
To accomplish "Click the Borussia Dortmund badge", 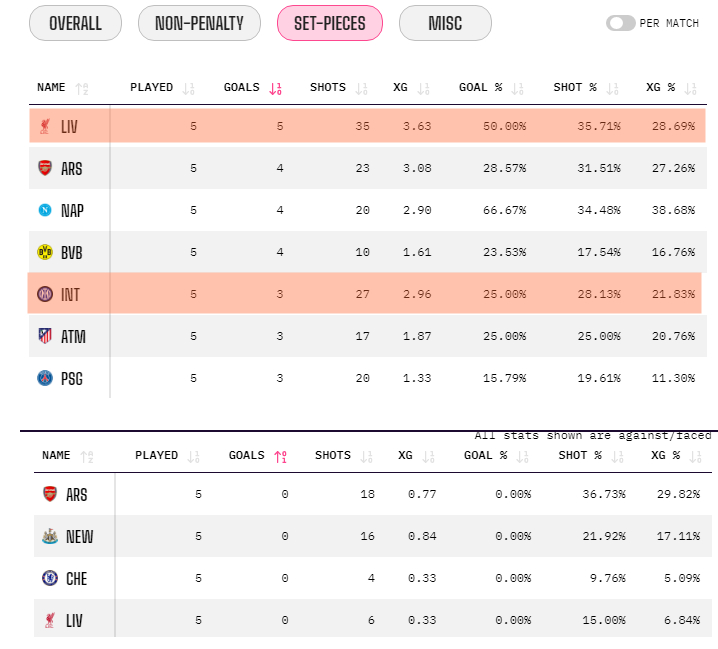I will click(44, 252).
